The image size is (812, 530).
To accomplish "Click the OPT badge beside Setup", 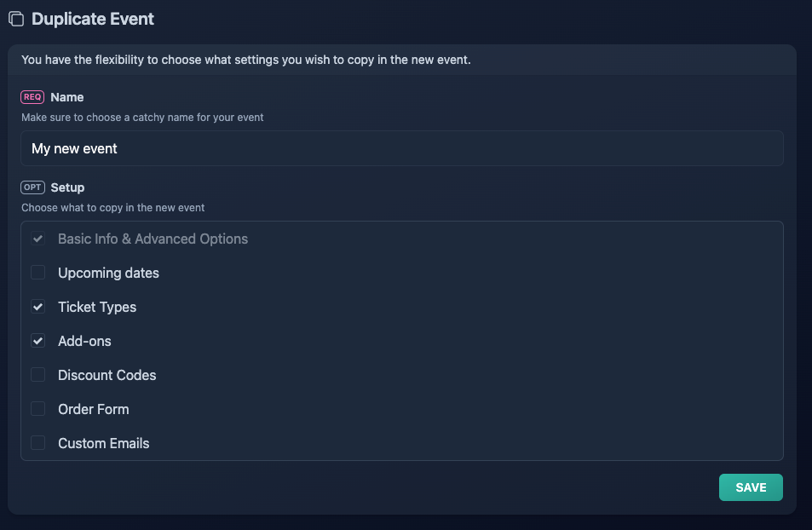I will point(32,187).
